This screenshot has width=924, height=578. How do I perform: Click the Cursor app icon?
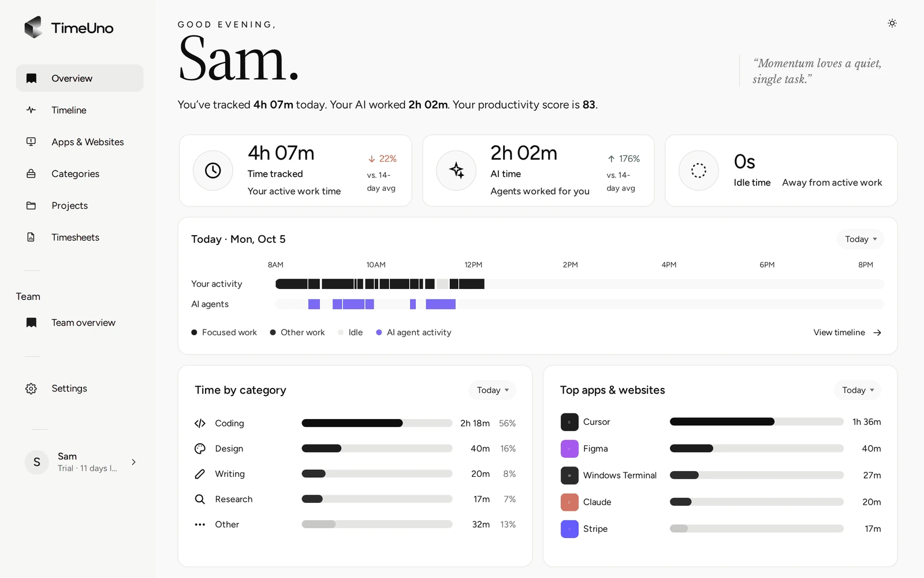click(569, 422)
